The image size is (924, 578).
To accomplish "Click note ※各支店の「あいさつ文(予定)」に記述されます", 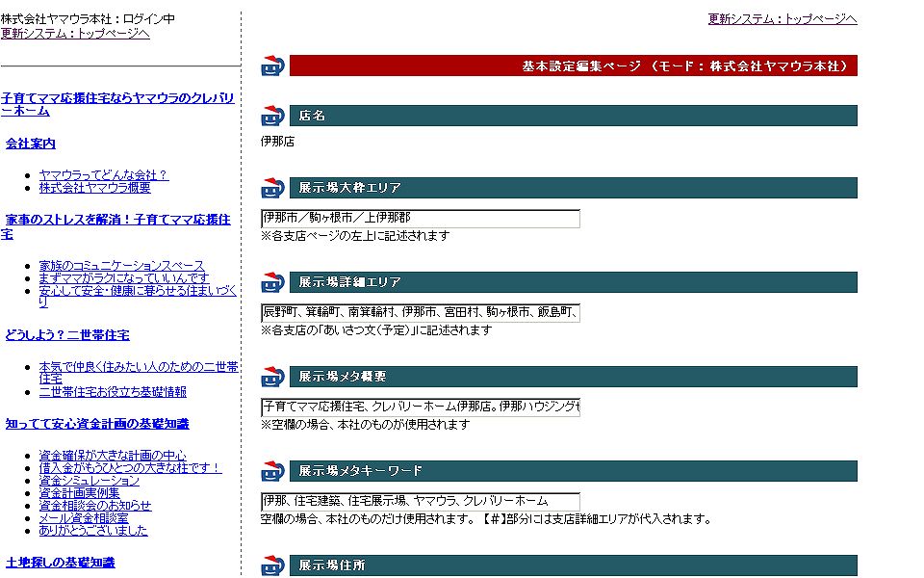I will pyautogui.click(x=376, y=330).
